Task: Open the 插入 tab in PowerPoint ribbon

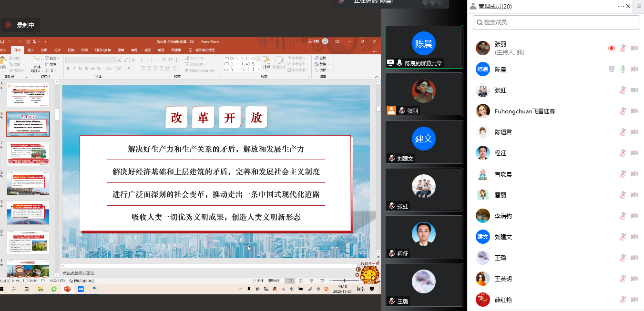Action: point(31,50)
